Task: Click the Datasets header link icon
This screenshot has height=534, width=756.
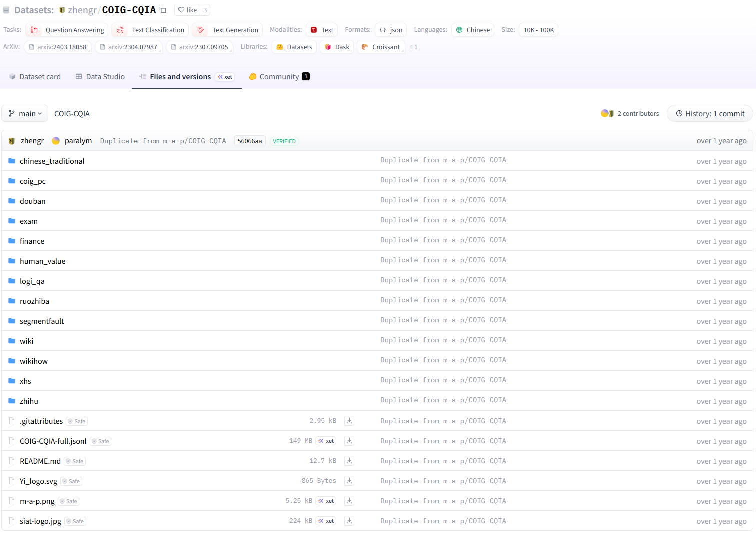Action: (6, 10)
